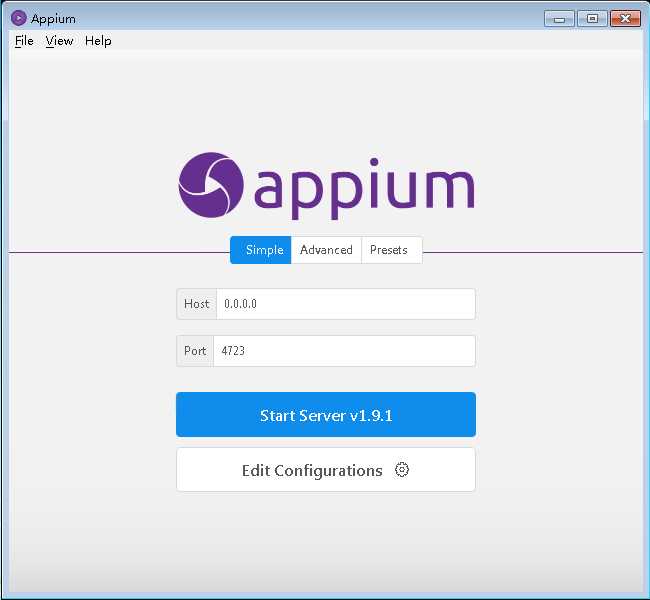
Task: Open Edit Configurations
Action: [x=326, y=470]
